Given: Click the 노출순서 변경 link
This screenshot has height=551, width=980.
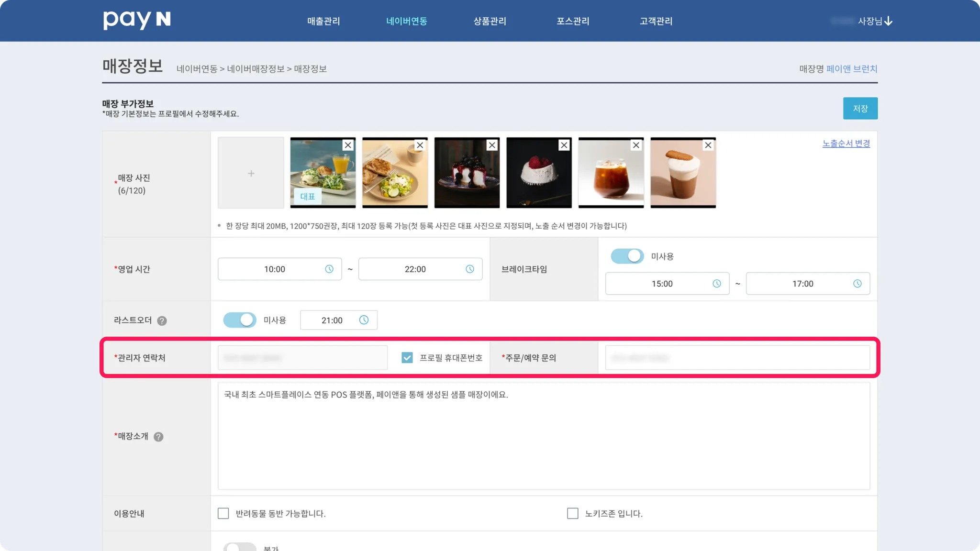Looking at the screenshot, I should (846, 143).
